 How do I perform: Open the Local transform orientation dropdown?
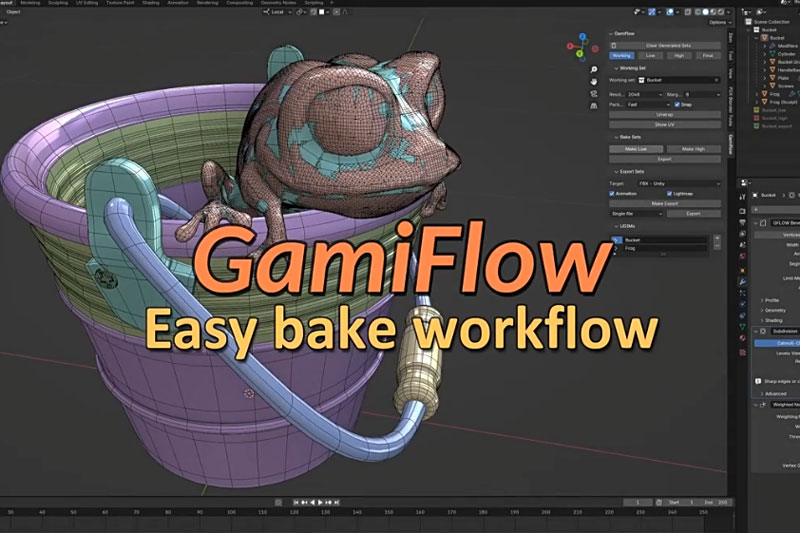click(276, 12)
